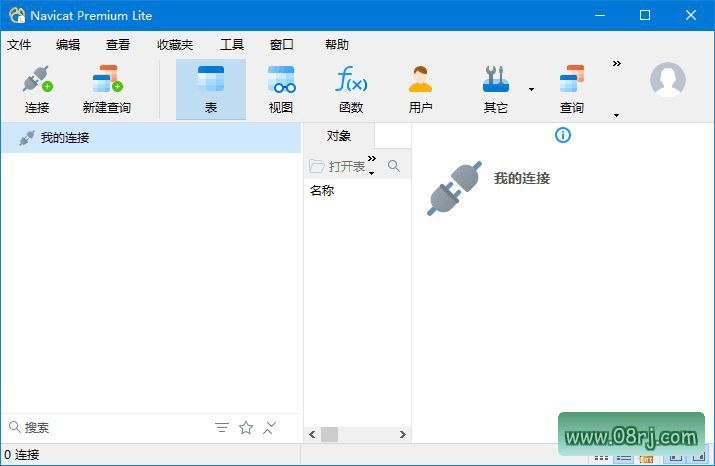Expand the Others dropdown arrow
Viewport: 715px width, 466px height.
(531, 89)
